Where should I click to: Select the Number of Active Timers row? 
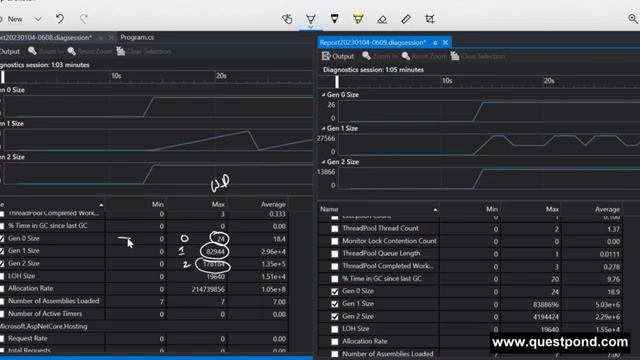(x=144, y=314)
